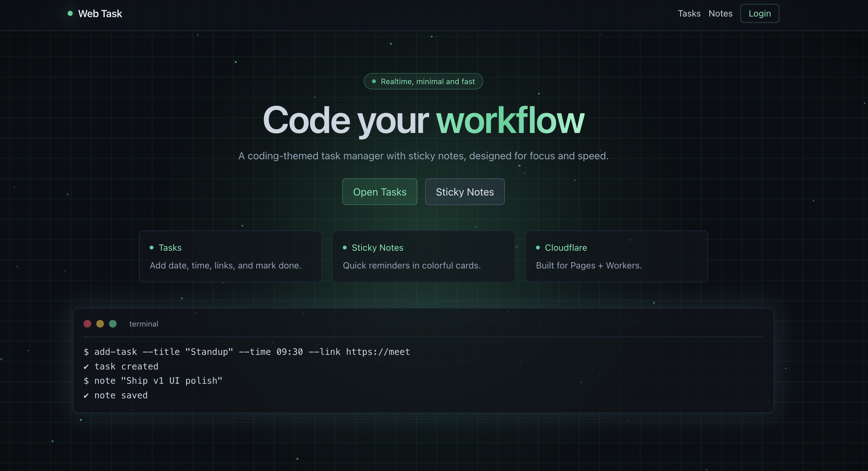Viewport: 868px width, 471px height.
Task: Click the Realtime, minimal and fast badge
Action: (423, 81)
